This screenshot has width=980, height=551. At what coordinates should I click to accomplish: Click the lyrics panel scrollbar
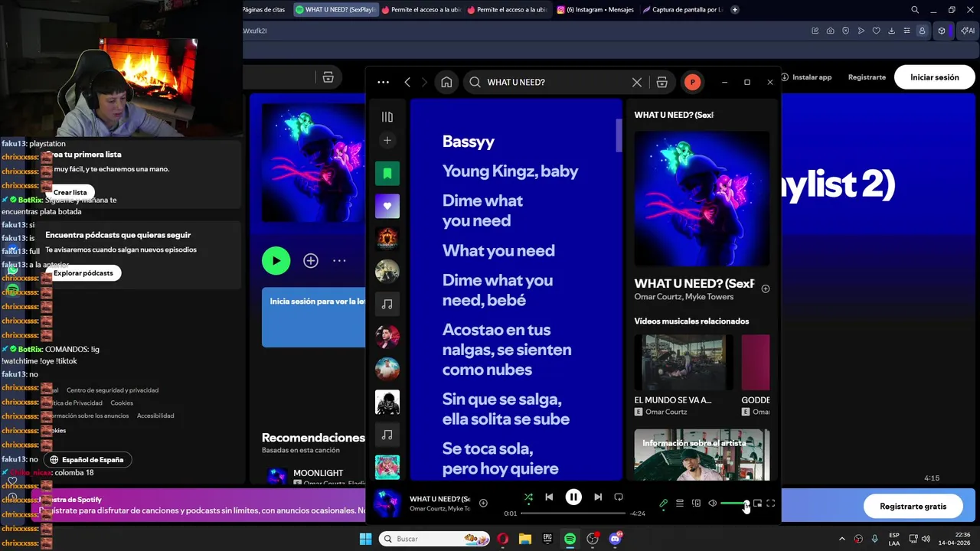click(x=619, y=135)
